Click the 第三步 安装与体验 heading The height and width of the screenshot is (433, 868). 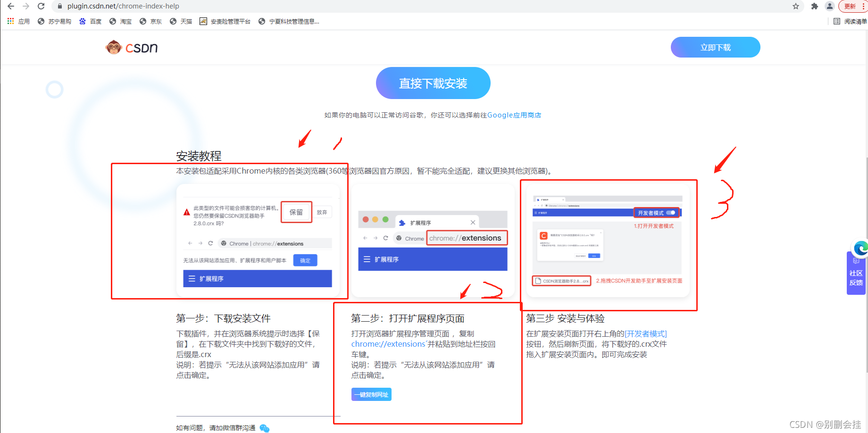pyautogui.click(x=565, y=318)
